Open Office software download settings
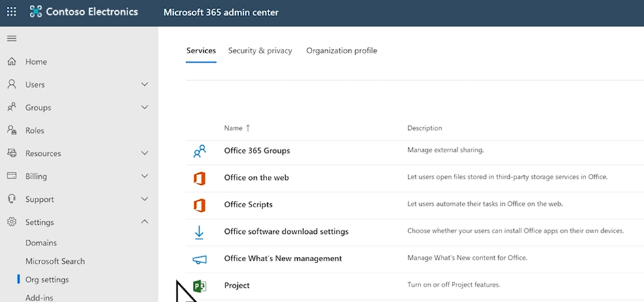 tap(286, 232)
